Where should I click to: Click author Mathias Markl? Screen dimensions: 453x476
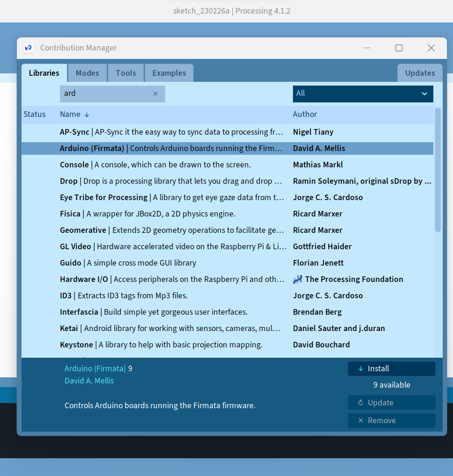[318, 165]
